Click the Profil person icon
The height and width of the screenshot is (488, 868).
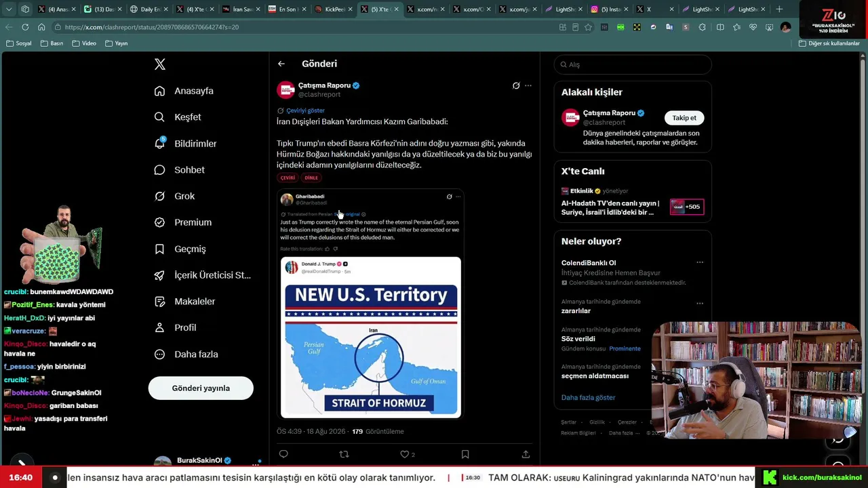pos(159,327)
